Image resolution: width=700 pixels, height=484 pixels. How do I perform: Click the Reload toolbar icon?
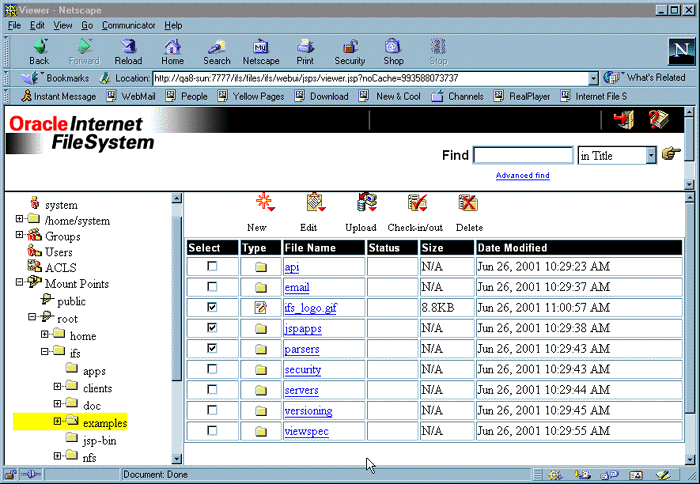(129, 46)
